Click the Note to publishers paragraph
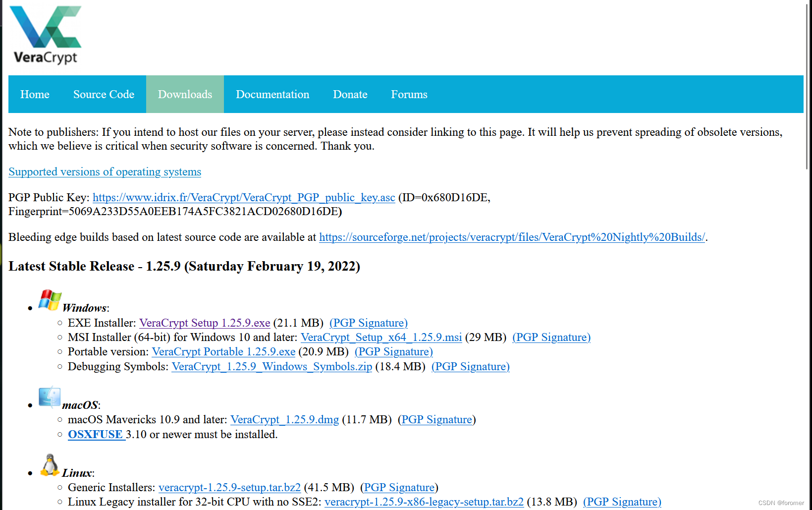812x510 pixels. coord(395,139)
